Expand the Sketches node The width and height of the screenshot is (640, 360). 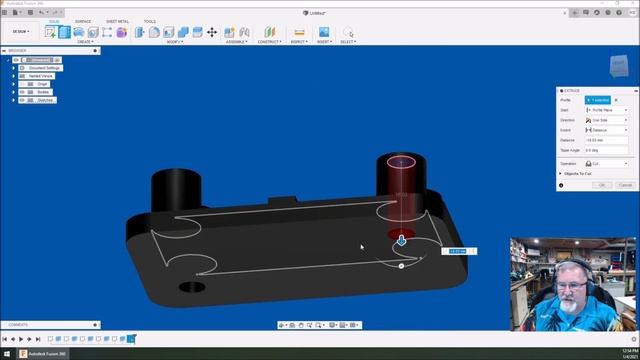point(13,100)
